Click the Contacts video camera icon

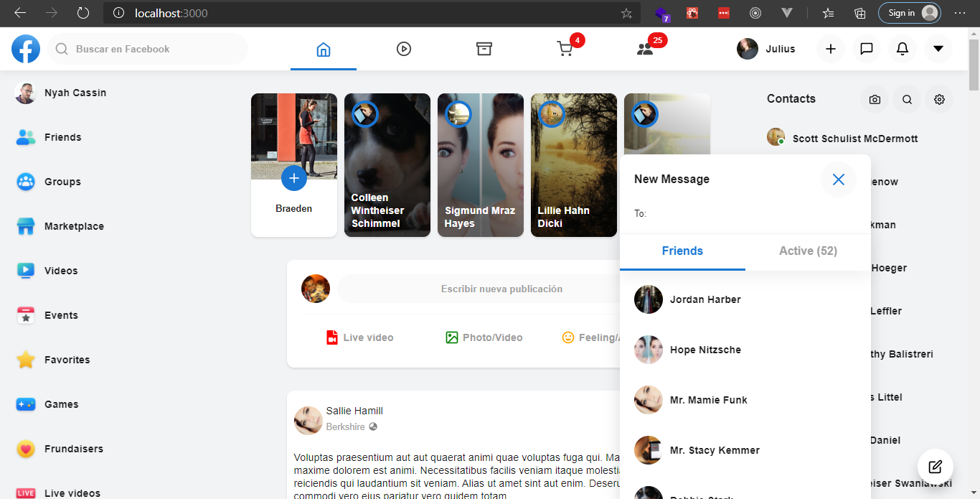coord(875,100)
